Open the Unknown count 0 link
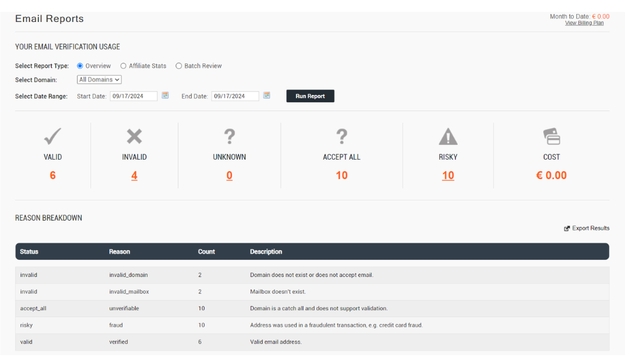Image resolution: width=625 pixels, height=364 pixels. [x=229, y=175]
